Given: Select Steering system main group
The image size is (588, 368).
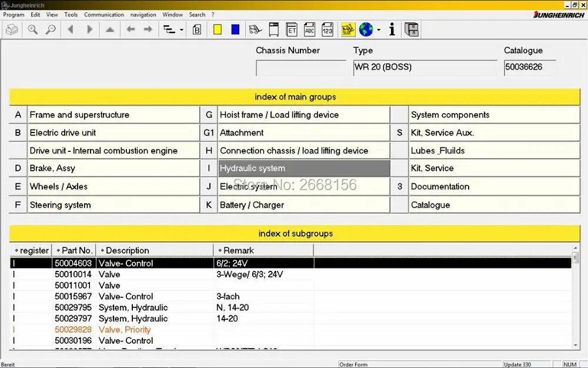Looking at the screenshot, I should click(113, 205).
